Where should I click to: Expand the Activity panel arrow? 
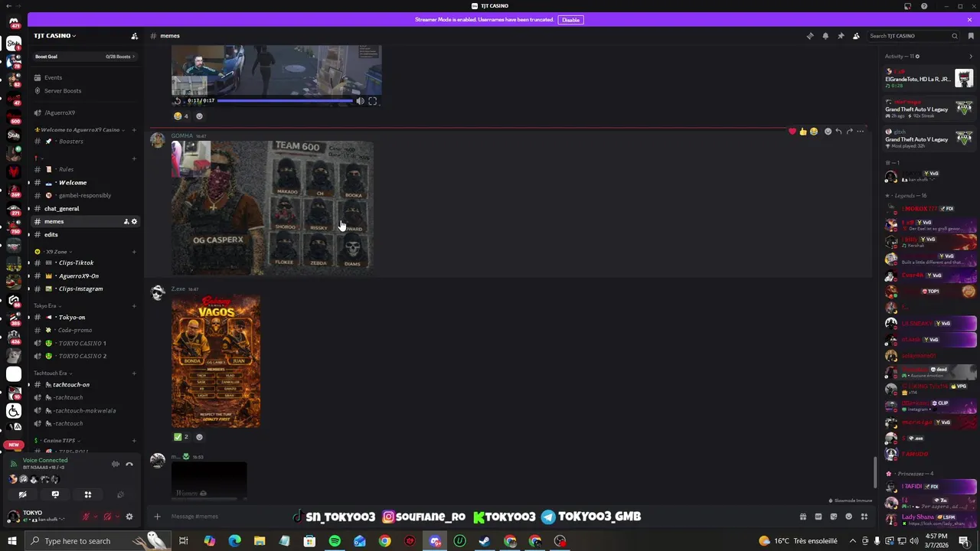tap(971, 57)
